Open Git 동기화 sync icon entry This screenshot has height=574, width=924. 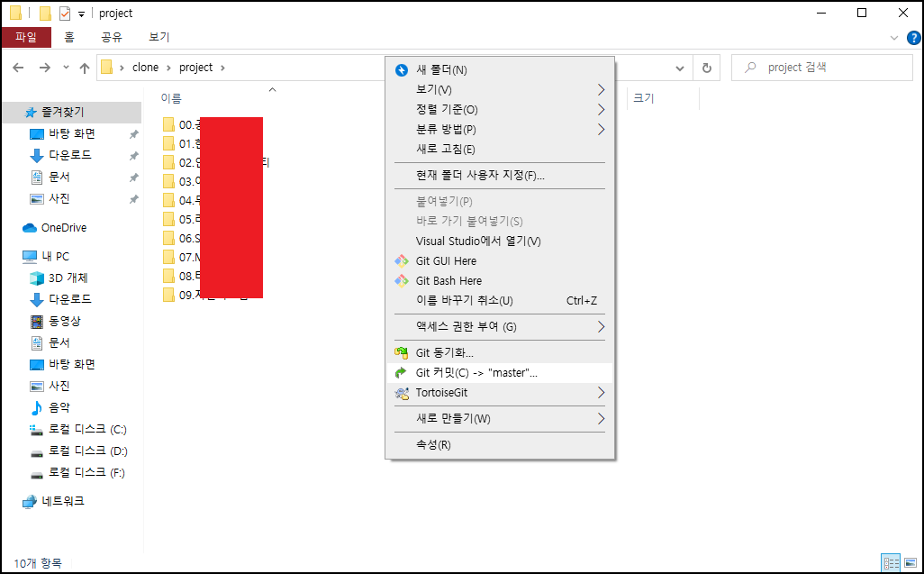pos(402,352)
